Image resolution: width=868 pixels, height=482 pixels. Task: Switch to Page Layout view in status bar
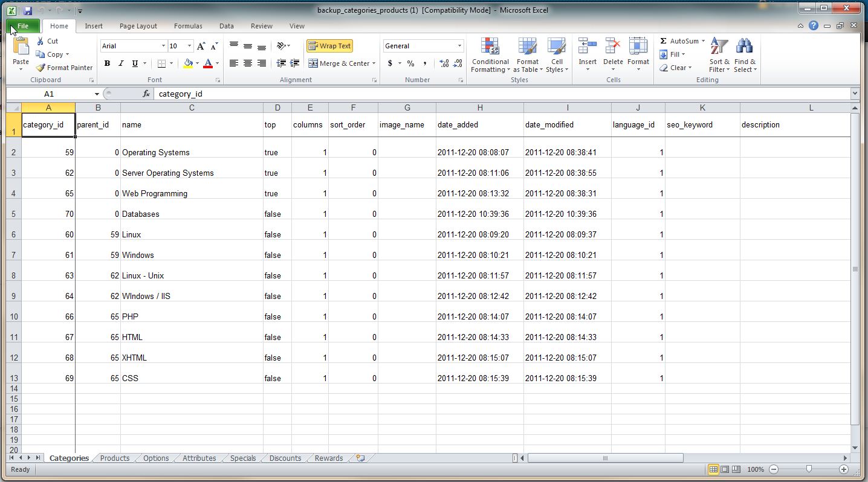point(725,469)
